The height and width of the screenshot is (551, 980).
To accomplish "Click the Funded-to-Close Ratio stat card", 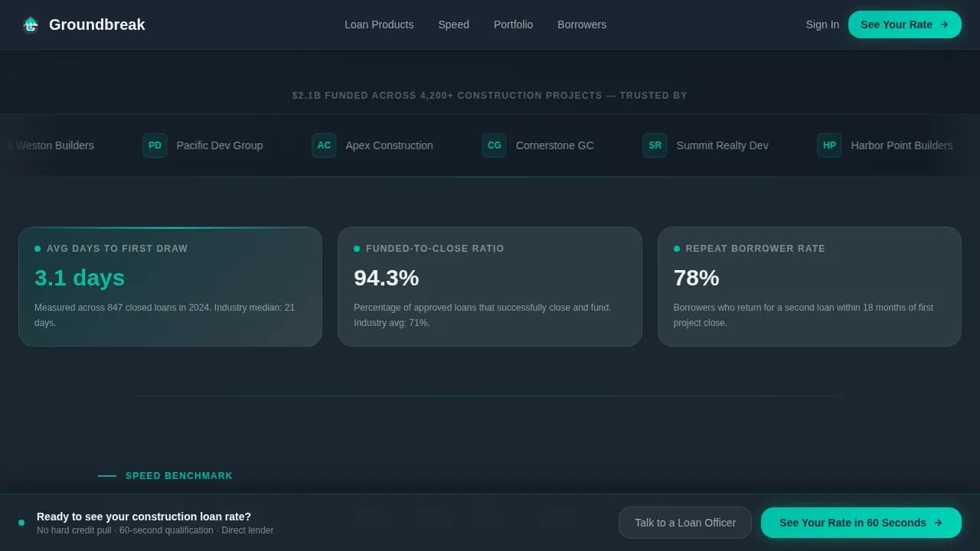I will coord(490,286).
